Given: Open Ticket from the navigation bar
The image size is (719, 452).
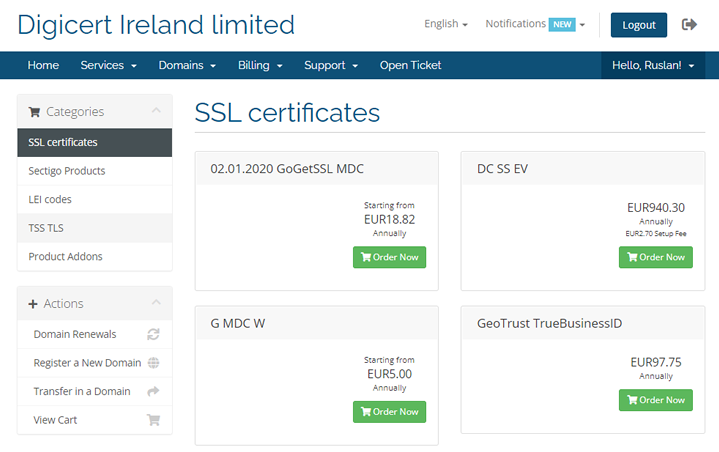Looking at the screenshot, I should [410, 65].
